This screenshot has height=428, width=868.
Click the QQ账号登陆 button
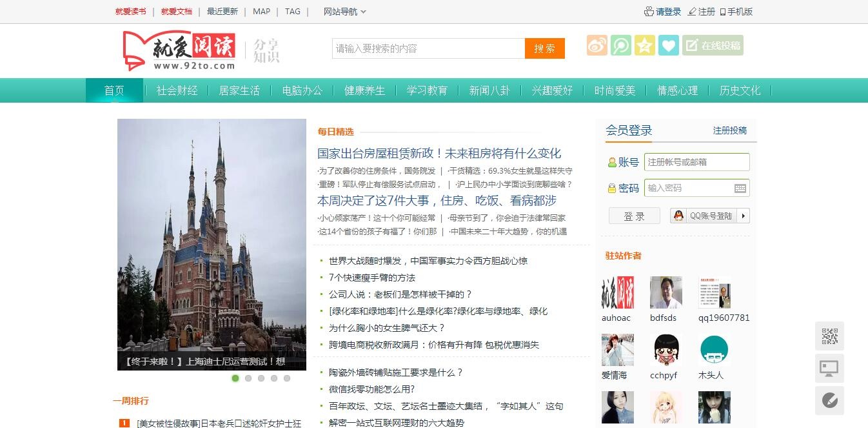[x=710, y=216]
